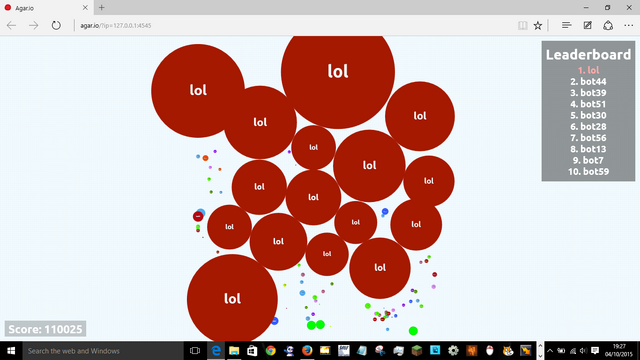Open the Scratch cat taskbar icon
640x360 pixels.
(508, 351)
